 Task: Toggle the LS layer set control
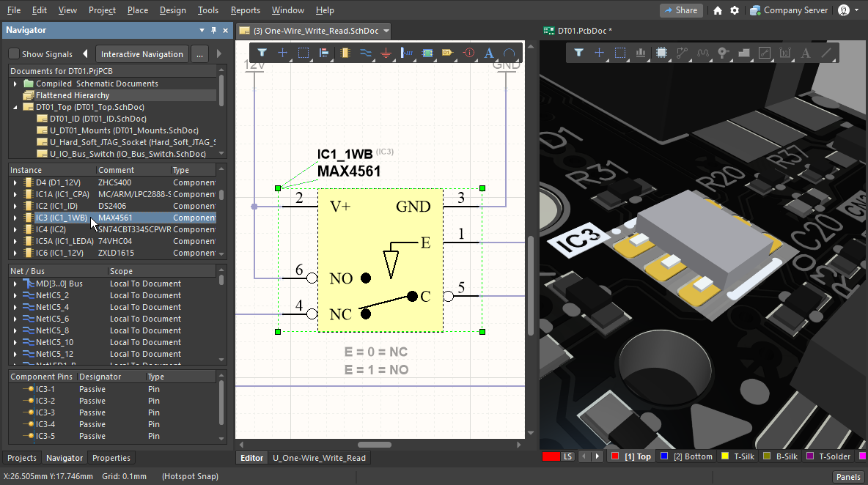tap(567, 456)
